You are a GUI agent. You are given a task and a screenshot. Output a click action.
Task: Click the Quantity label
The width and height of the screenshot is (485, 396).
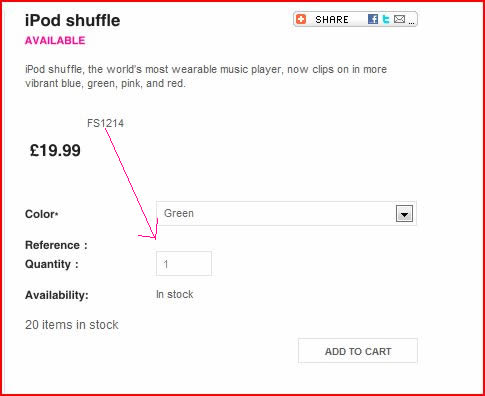[x=52, y=264]
